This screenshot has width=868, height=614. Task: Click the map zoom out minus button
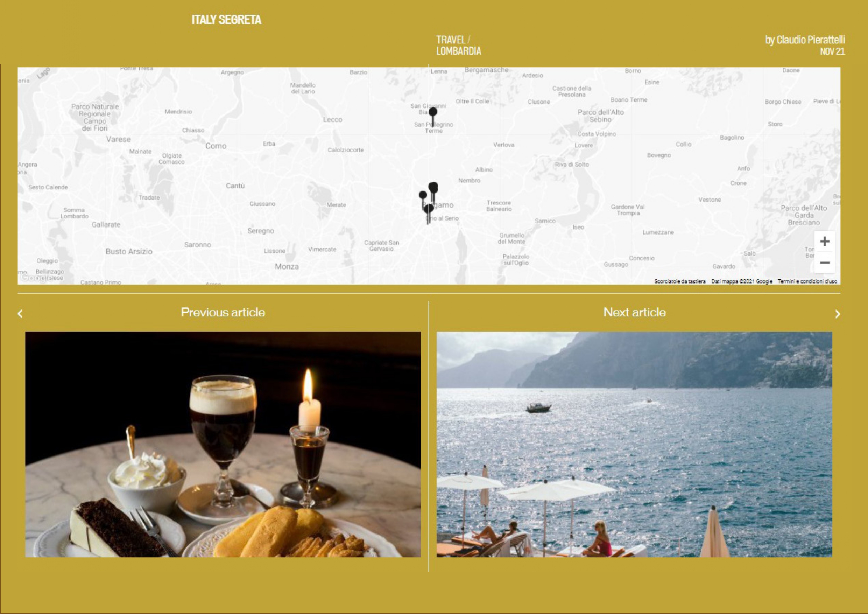point(825,263)
